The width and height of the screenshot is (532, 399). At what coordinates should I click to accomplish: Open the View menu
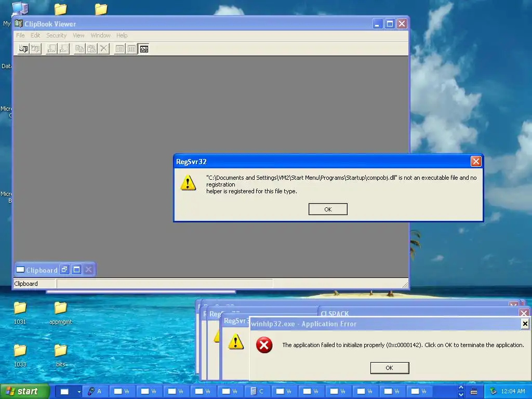point(78,35)
